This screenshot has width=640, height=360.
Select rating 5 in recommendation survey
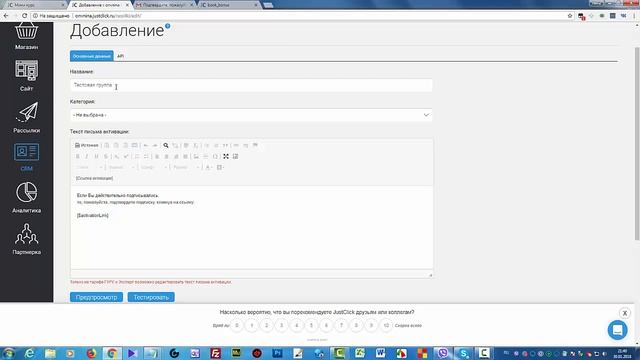pyautogui.click(x=311, y=325)
